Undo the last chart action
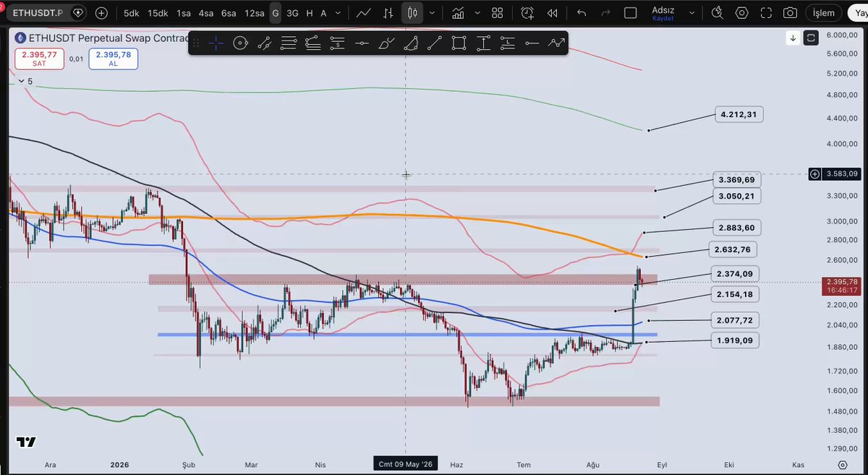This screenshot has width=868, height=475. click(x=582, y=13)
